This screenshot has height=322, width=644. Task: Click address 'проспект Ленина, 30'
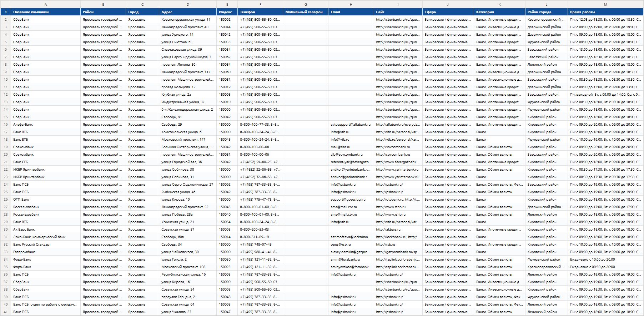[188, 65]
